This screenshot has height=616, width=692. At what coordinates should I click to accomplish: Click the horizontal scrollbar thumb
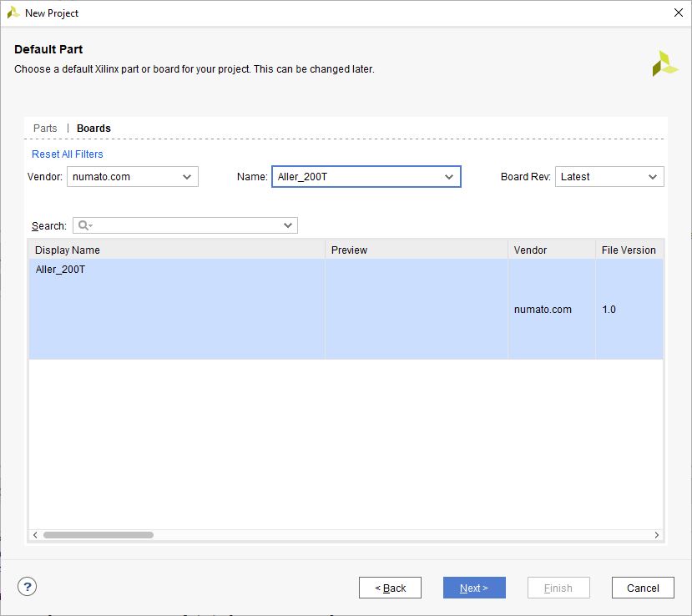point(98,535)
